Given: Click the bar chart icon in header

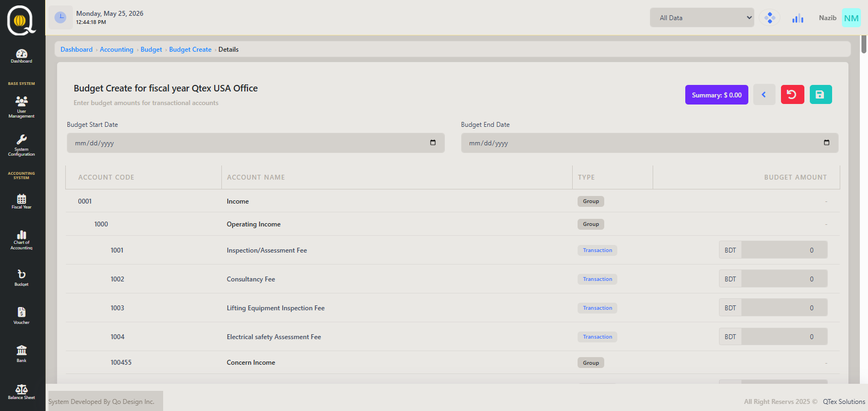Looking at the screenshot, I should tap(798, 18).
